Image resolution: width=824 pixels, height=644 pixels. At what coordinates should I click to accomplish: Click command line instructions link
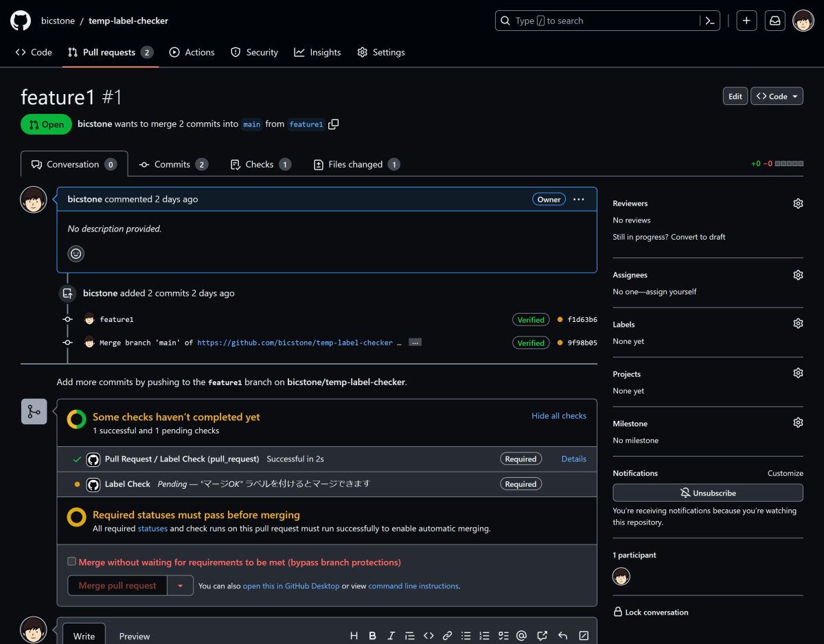(413, 586)
